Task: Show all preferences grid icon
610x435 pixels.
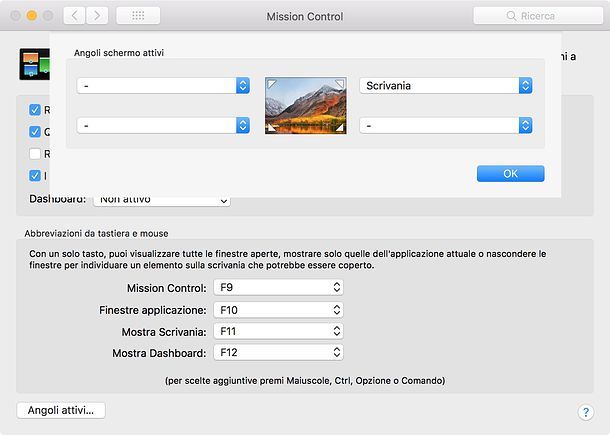Action: click(x=138, y=16)
